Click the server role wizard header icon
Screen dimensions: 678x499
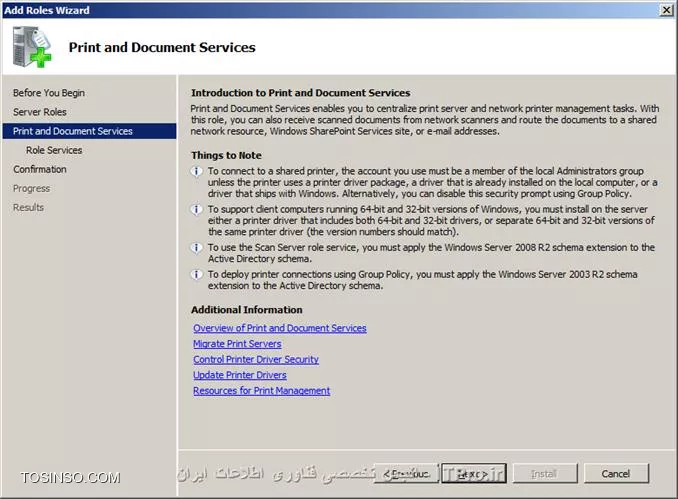tap(32, 47)
